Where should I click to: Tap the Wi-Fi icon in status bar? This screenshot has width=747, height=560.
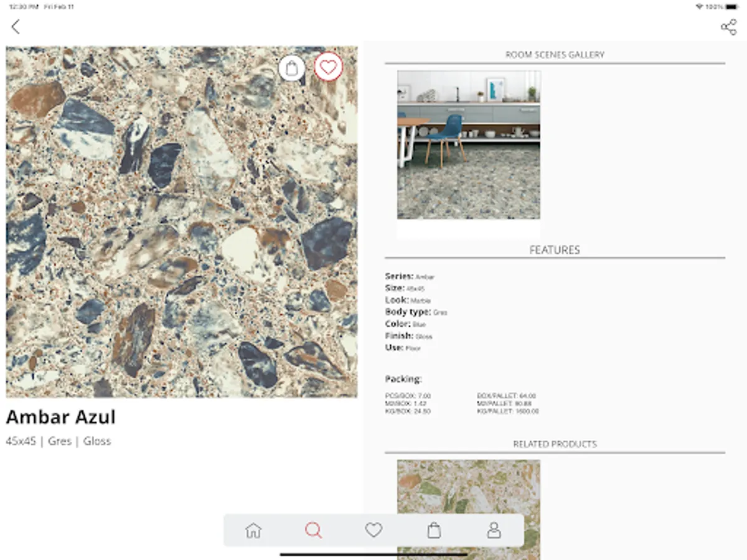(699, 6)
